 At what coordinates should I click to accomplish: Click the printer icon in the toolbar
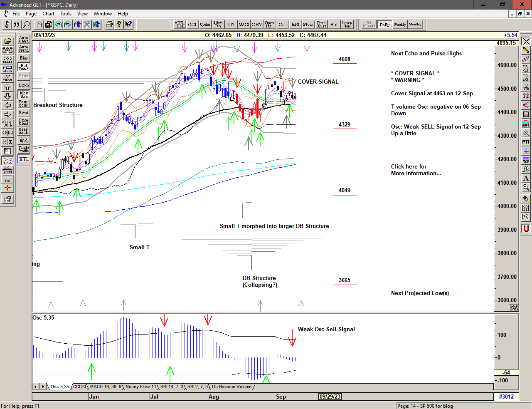pyautogui.click(x=109, y=25)
